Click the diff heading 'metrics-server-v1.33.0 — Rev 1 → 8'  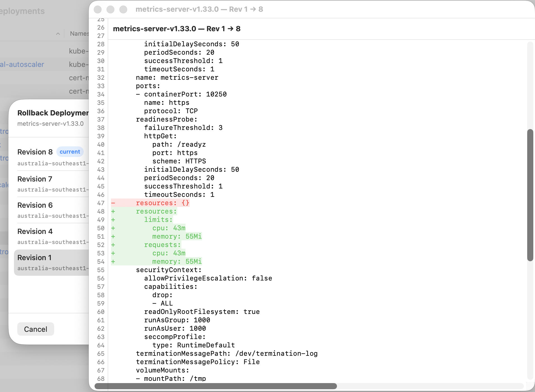click(x=177, y=29)
